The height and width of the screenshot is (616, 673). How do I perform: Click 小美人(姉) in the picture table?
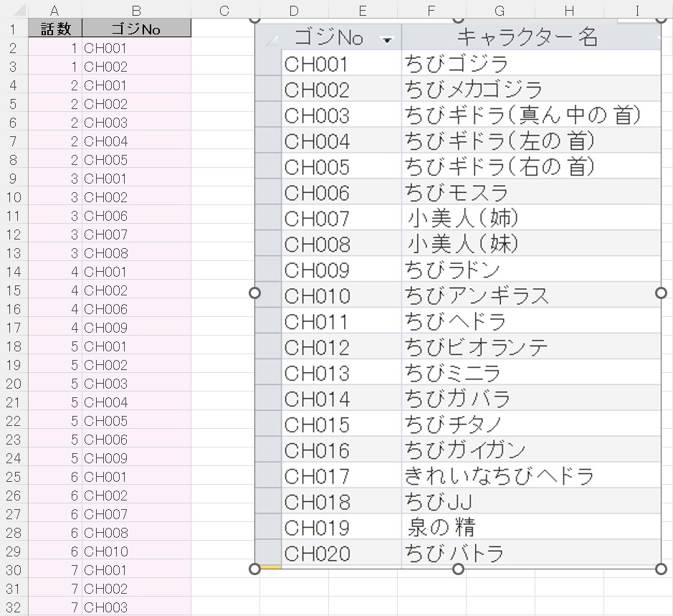(463, 218)
